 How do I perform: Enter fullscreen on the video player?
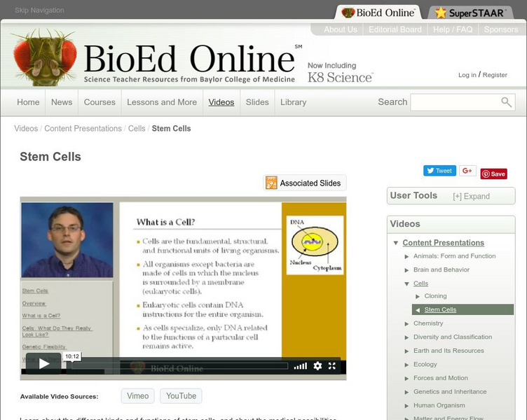332,365
